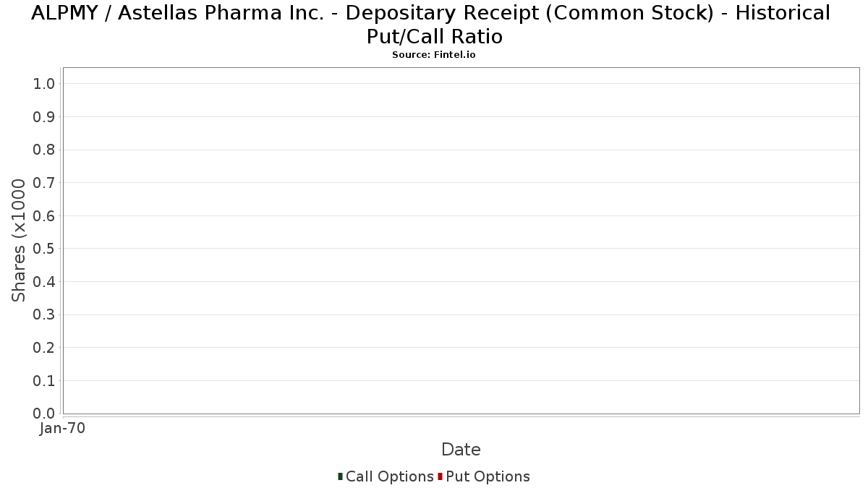The height and width of the screenshot is (488, 868).
Task: Click the 0.1 y-axis tick label
Action: pyautogui.click(x=44, y=381)
